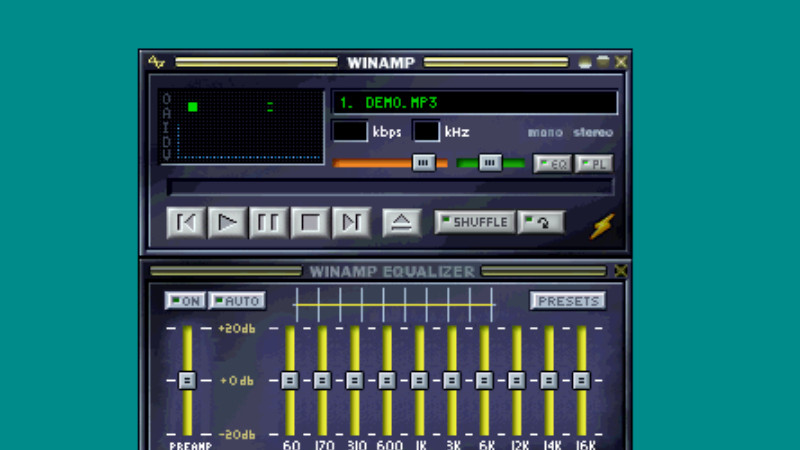Viewport: 800px width, 450px height.
Task: Toggle the EQ window button
Action: (x=552, y=163)
